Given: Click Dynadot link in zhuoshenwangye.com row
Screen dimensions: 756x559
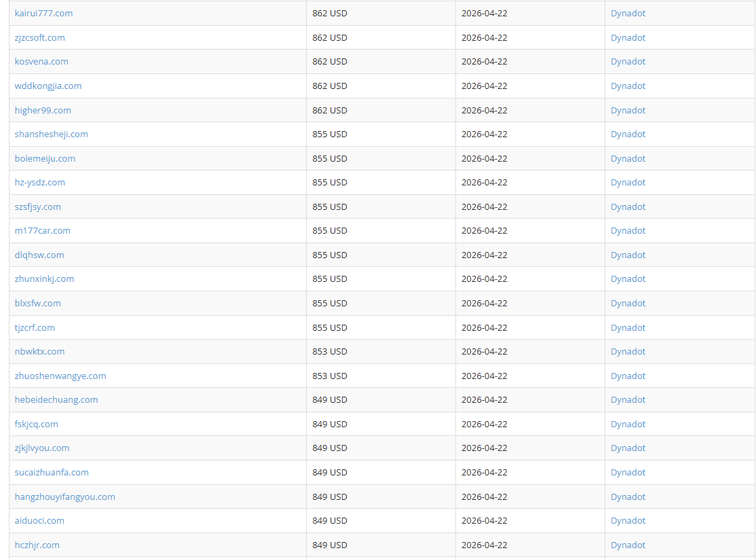Looking at the screenshot, I should coord(628,376).
